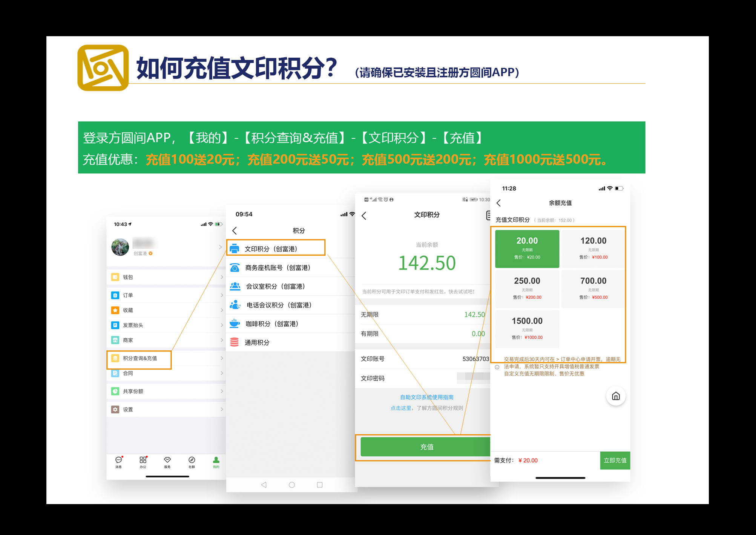Select the 120.00 recharge amount tile
This screenshot has width=756, height=535.
593,249
